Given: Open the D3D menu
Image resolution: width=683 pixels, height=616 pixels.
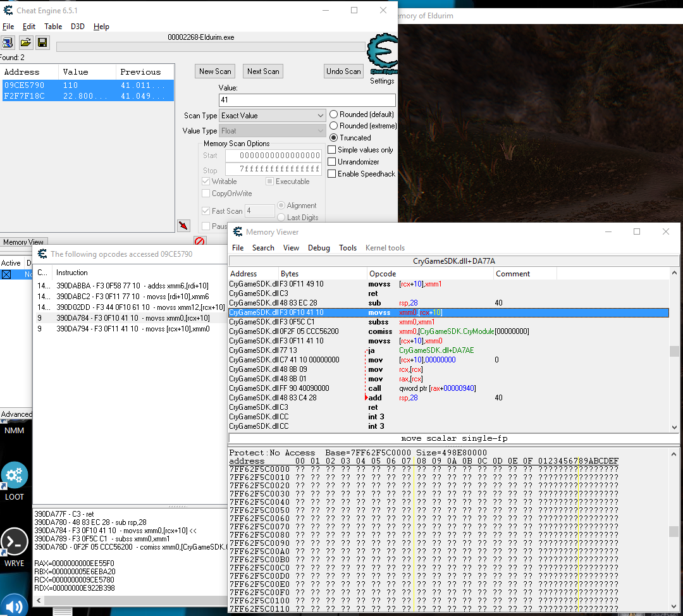Looking at the screenshot, I should coord(77,27).
